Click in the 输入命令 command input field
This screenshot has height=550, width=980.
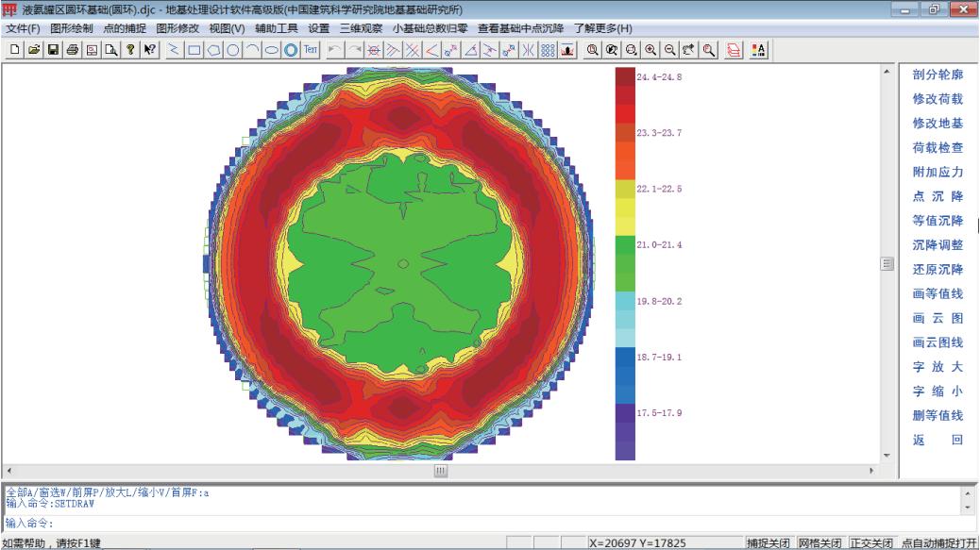tap(472, 523)
